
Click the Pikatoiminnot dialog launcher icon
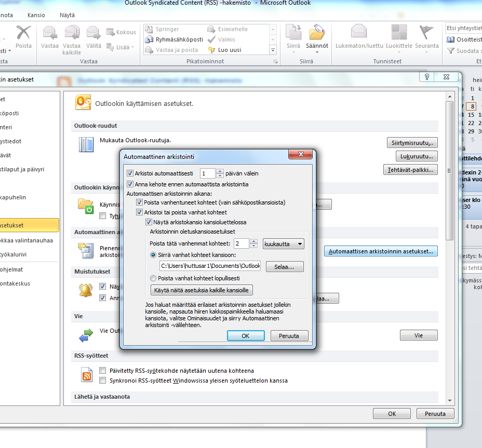(275, 62)
